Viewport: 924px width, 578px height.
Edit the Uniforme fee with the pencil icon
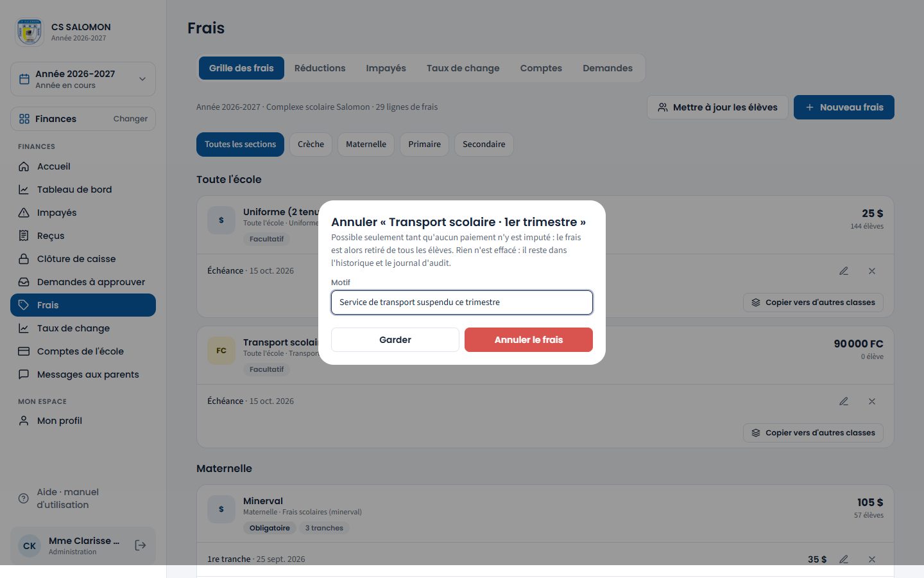(x=844, y=271)
